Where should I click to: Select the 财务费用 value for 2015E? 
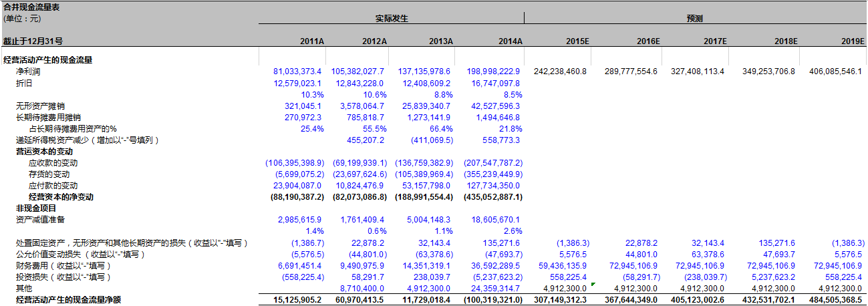[x=560, y=265]
